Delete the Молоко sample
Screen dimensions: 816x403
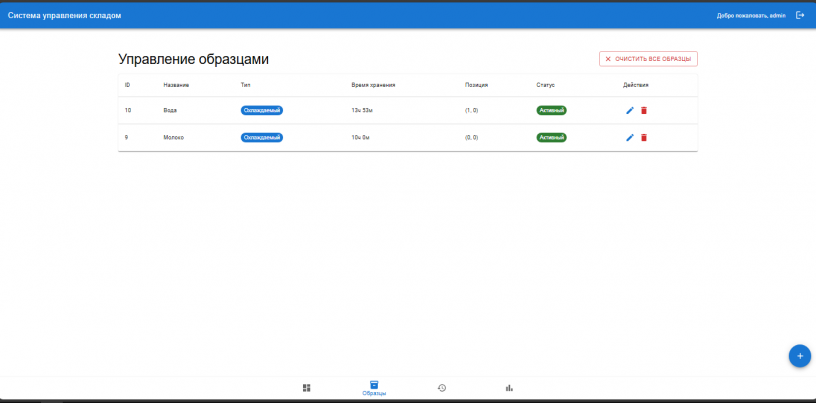click(x=644, y=137)
